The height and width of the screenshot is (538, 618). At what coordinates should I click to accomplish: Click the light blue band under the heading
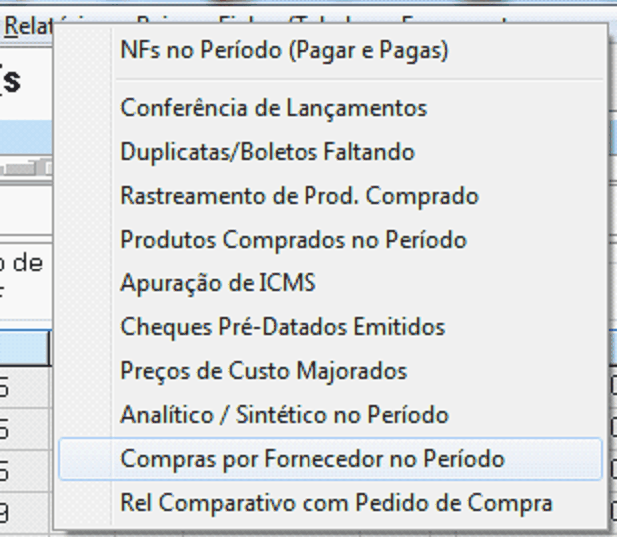pos(24,136)
